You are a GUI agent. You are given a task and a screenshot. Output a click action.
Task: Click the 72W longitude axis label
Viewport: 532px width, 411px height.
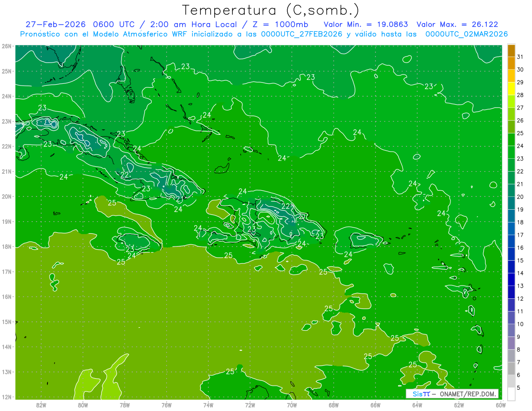coord(250,405)
